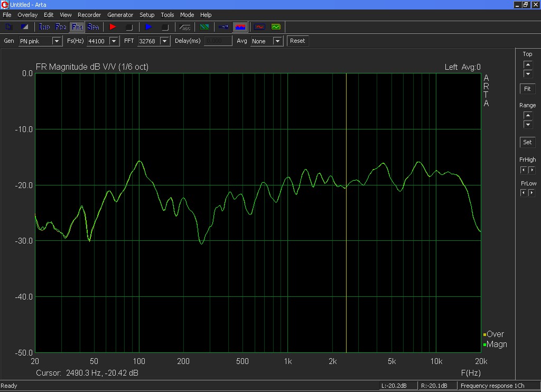Click FrHigh left arrow
The height and width of the screenshot is (392, 541).
pyautogui.click(x=524, y=170)
